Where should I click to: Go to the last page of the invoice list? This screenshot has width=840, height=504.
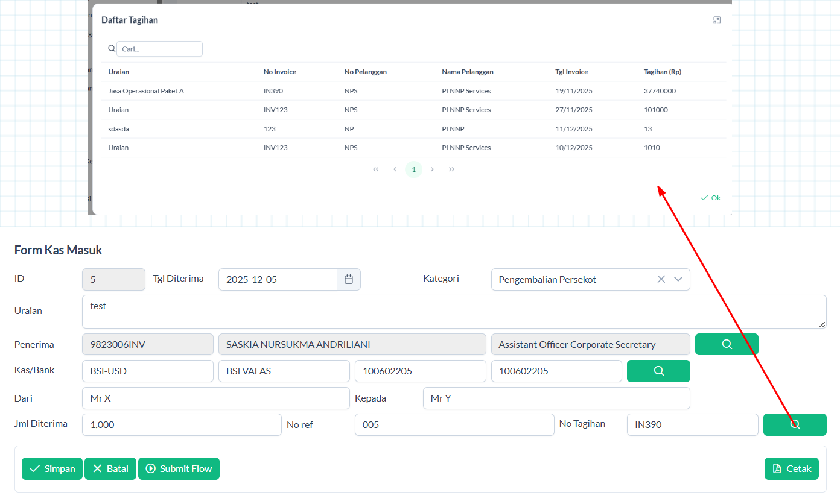click(x=451, y=169)
